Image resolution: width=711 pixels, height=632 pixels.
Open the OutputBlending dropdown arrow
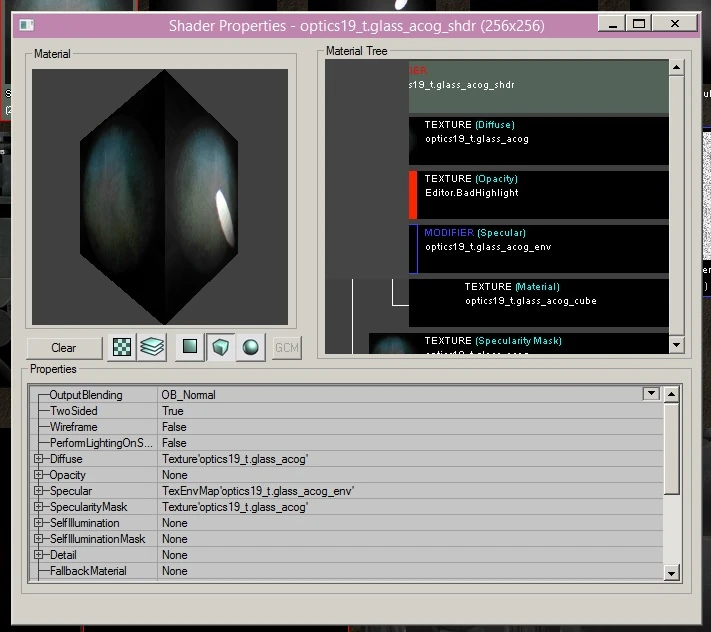click(x=651, y=394)
